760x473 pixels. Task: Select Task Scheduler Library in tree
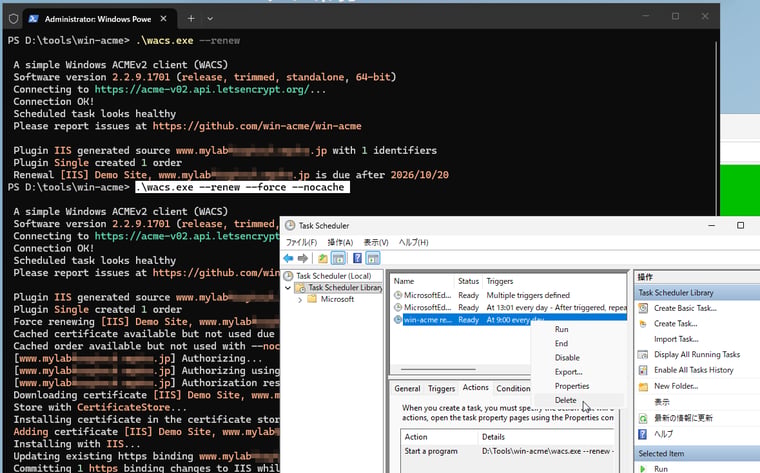click(345, 287)
